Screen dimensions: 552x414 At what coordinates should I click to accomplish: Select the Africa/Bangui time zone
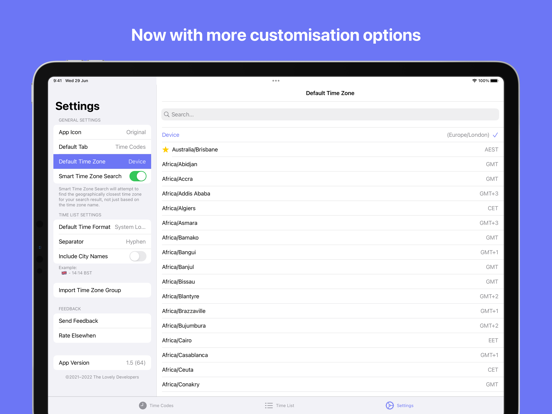tap(330, 252)
